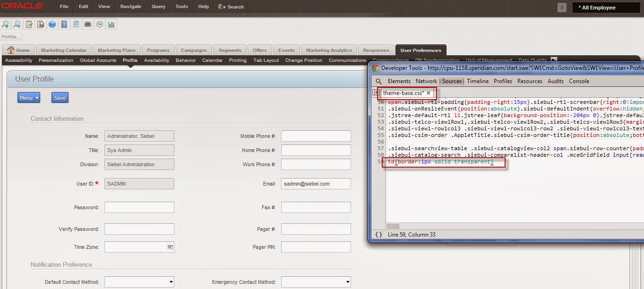Switch to the Offers tab
This screenshot has height=289, width=644.
click(260, 50)
